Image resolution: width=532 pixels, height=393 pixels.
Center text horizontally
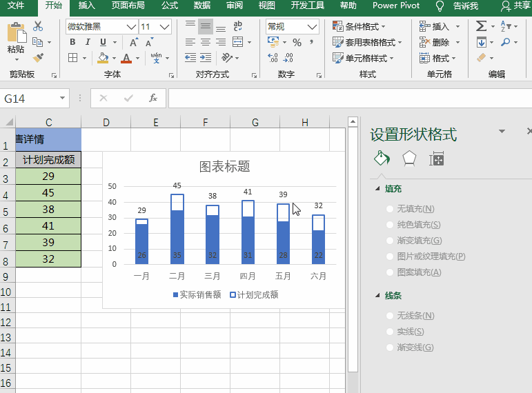pos(206,42)
